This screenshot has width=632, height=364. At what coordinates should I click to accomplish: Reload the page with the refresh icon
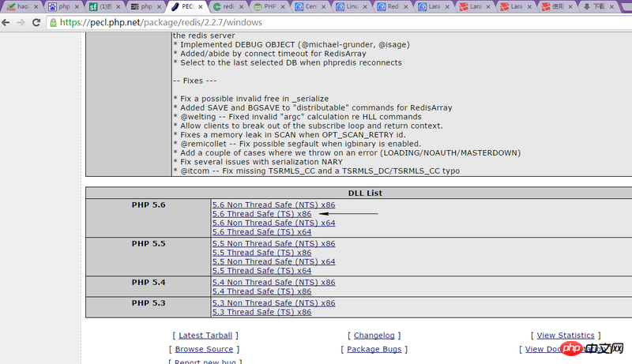point(36,23)
